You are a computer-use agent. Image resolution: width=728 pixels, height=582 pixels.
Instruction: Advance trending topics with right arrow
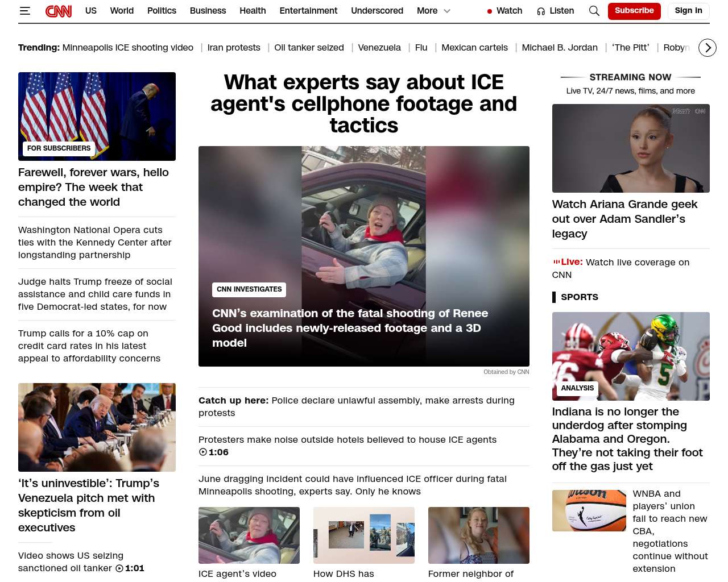708,48
